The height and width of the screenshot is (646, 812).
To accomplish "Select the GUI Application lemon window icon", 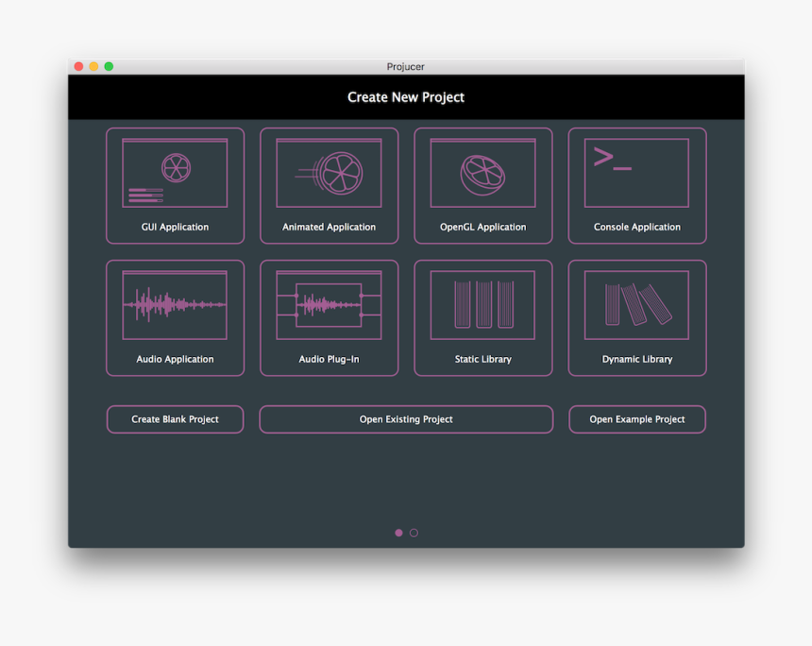I will coord(175,174).
